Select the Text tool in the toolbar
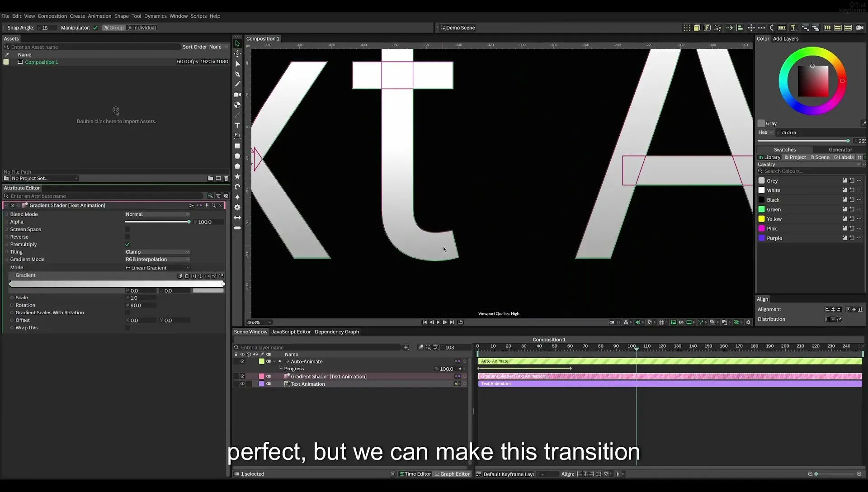868x492 pixels. point(237,125)
